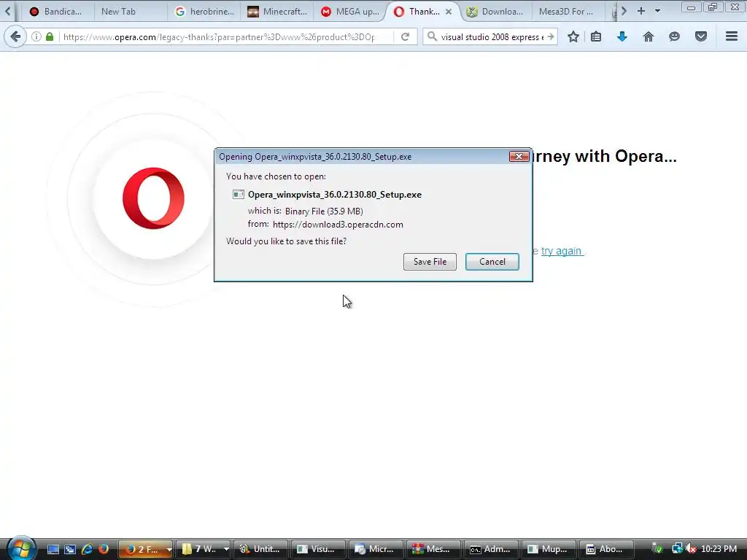Open the Firefox hamburger menu
Image resolution: width=747 pixels, height=560 pixels.
(732, 36)
